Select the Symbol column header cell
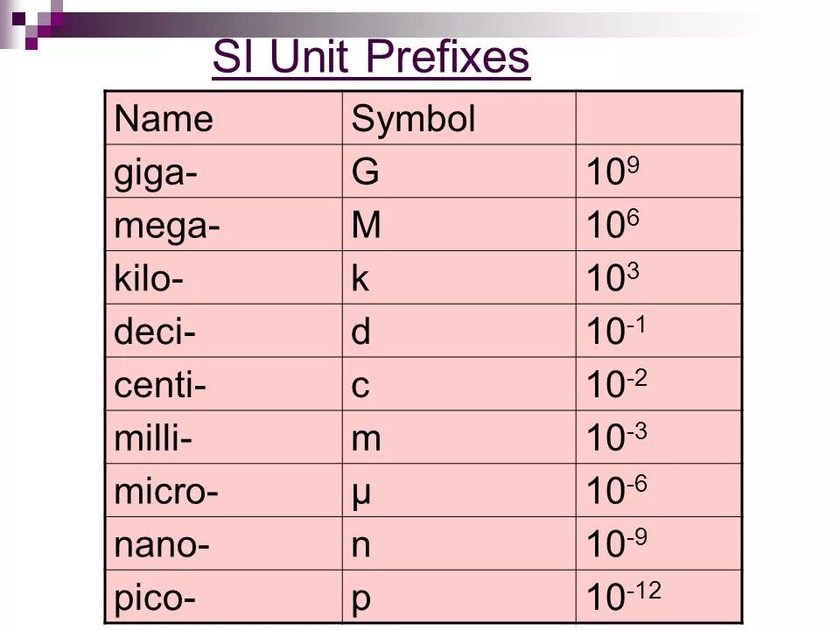This screenshot has height=630, width=840. click(459, 118)
